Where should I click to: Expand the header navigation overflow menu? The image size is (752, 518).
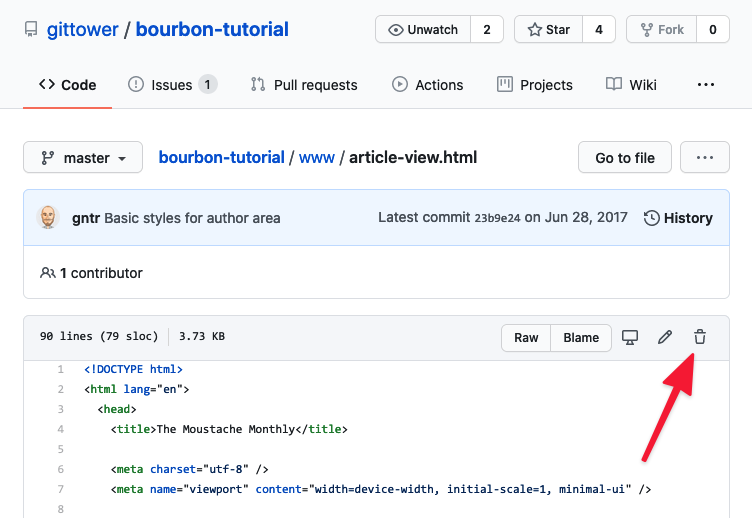(x=706, y=85)
